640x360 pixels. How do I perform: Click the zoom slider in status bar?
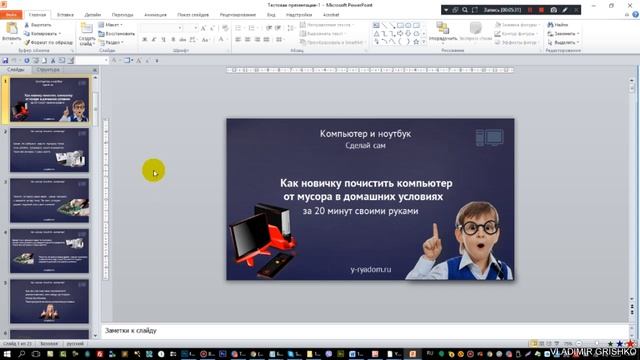pyautogui.click(x=597, y=344)
